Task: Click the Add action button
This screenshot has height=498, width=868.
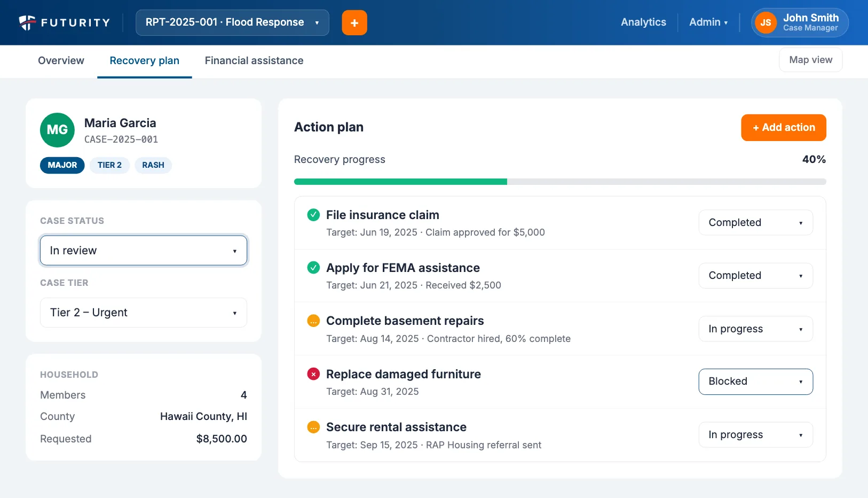Action: [x=783, y=128]
